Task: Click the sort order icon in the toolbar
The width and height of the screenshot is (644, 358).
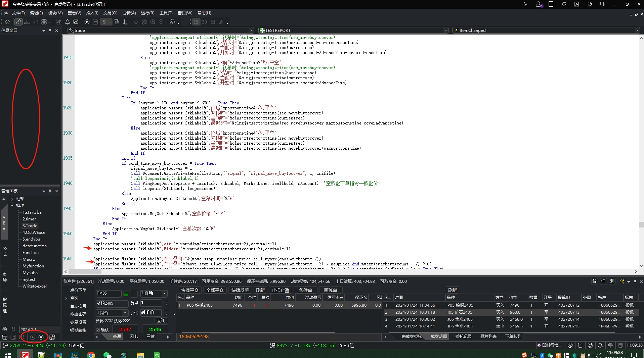Action: click(125, 22)
